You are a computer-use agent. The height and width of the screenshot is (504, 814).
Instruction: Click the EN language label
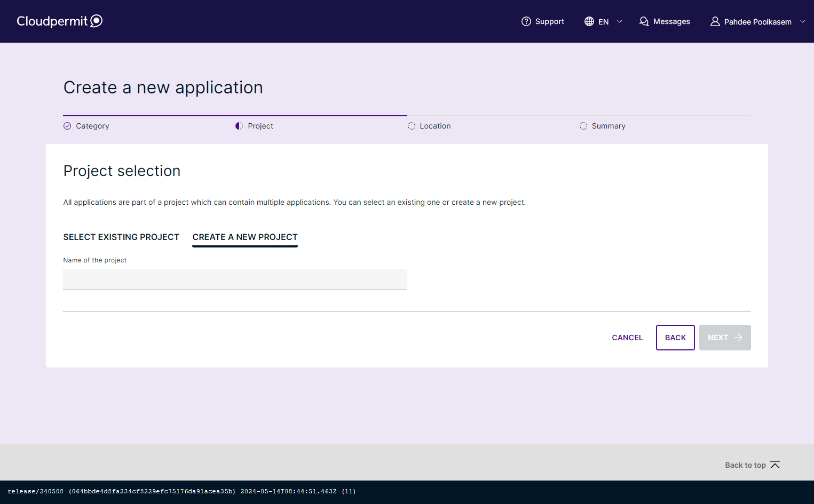(604, 22)
